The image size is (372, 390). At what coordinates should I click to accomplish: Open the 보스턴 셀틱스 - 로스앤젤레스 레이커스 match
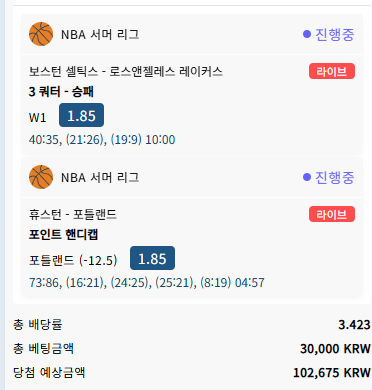click(126, 72)
